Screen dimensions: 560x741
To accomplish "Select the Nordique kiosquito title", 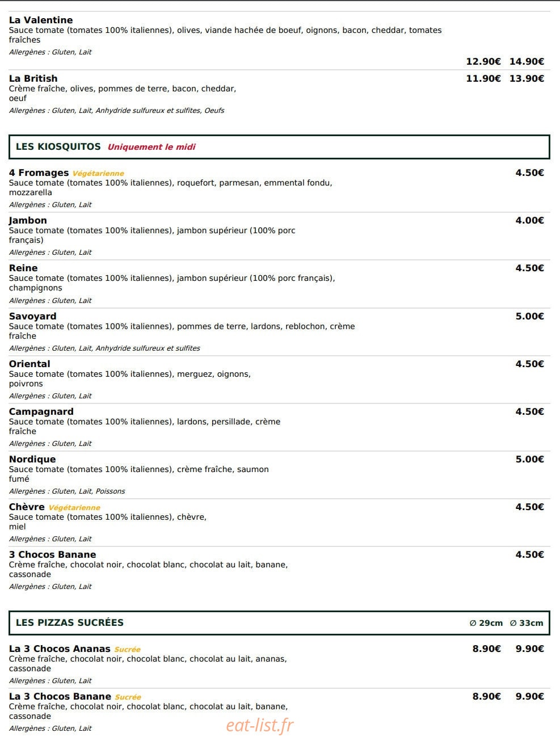I will coord(32,459).
